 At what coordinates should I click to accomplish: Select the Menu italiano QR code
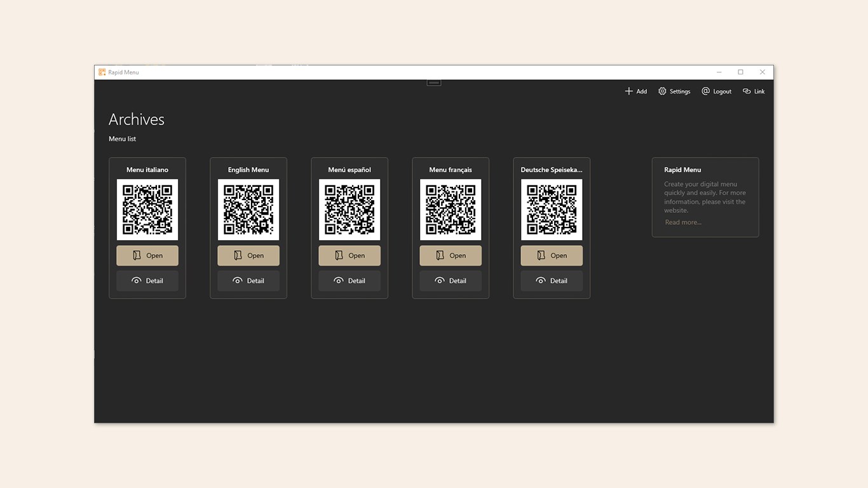tap(147, 210)
